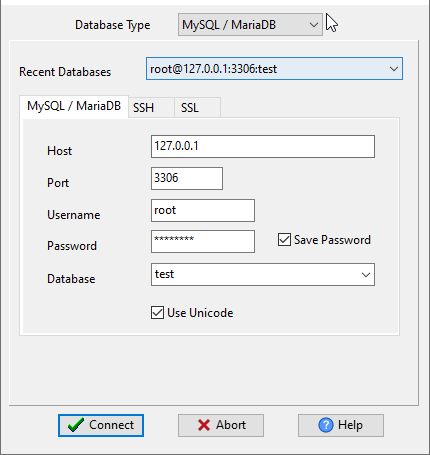This screenshot has height=455, width=430.
Task: Click the Connect button label
Action: 111,425
